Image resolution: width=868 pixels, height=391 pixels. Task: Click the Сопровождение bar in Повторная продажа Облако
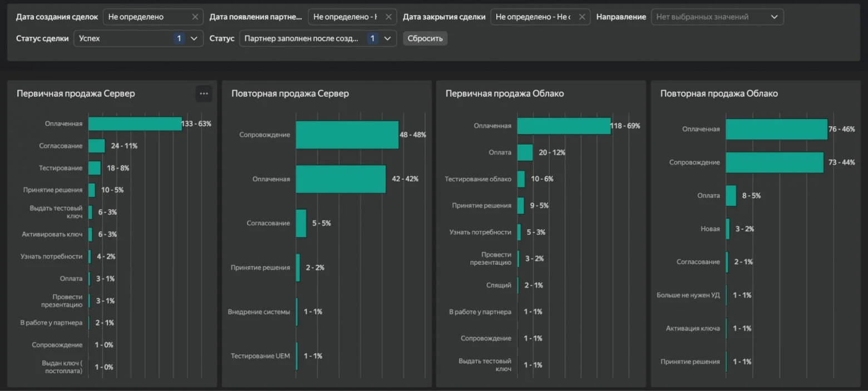(775, 162)
